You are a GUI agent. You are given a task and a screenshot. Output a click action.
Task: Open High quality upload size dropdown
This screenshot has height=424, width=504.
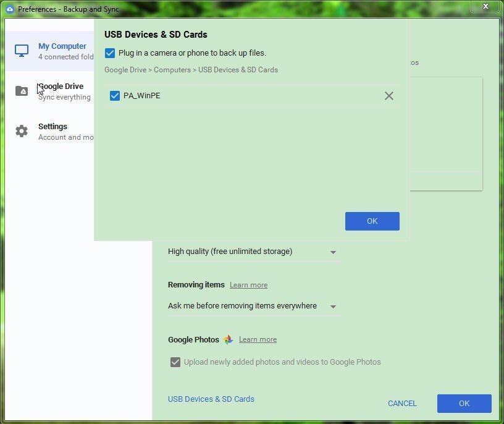tap(254, 252)
